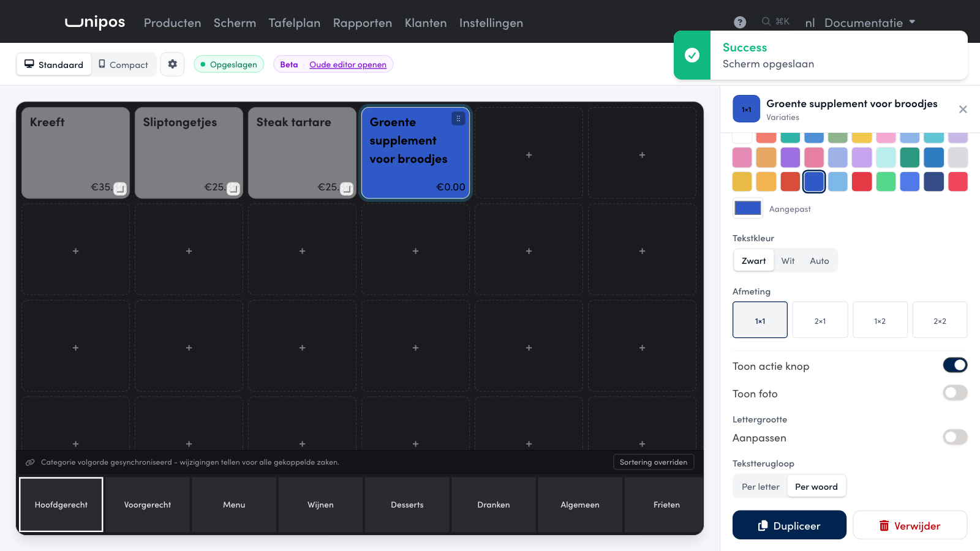The width and height of the screenshot is (980, 551).
Task: Click Sortering overriden button
Action: 653,462
